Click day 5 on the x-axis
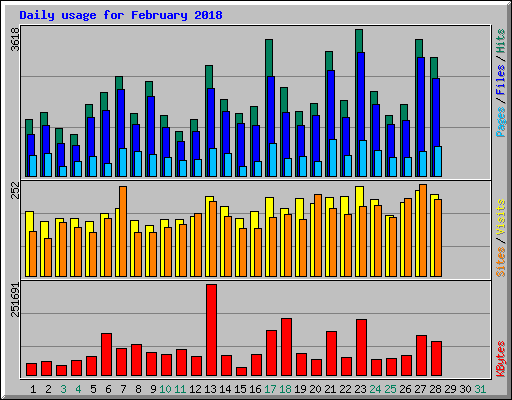Screen dimensions: 512x400 click(x=93, y=389)
